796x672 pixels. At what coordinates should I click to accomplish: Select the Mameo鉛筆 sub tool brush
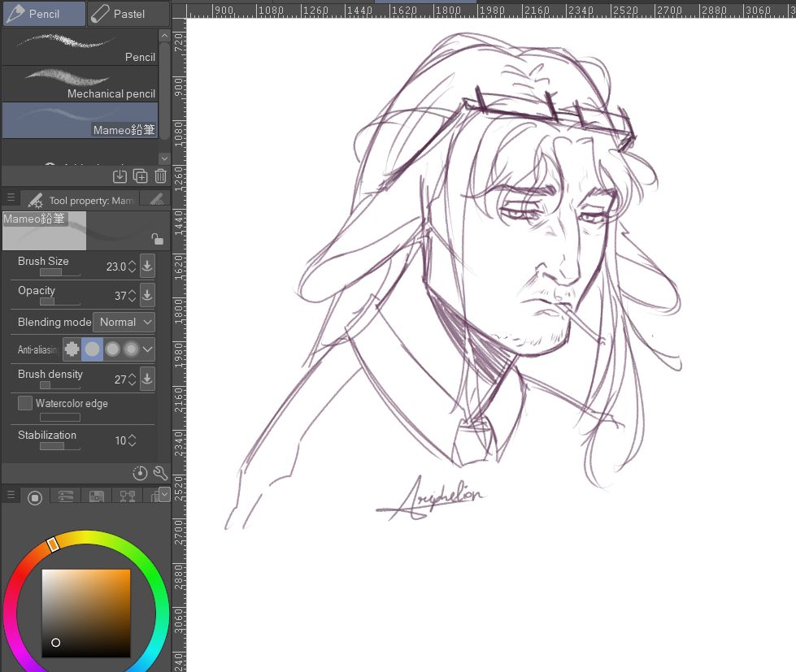pos(80,120)
